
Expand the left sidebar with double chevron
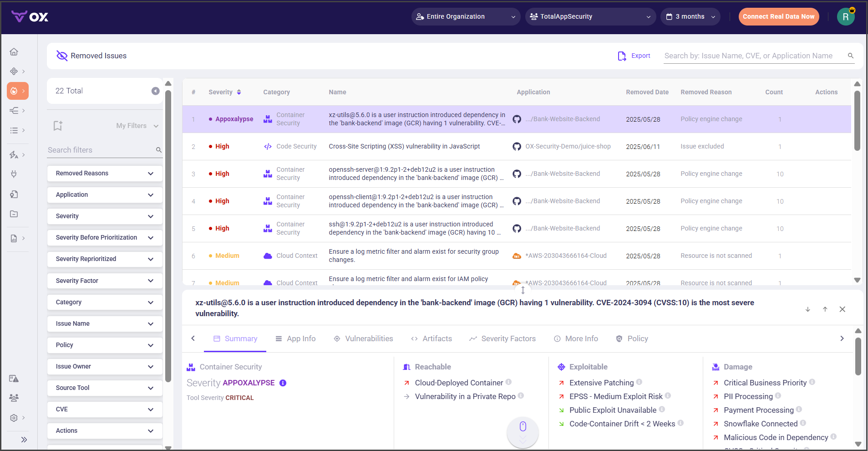24,440
